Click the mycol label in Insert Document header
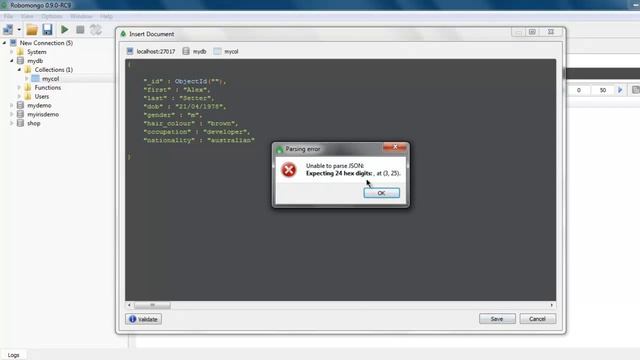 (x=231, y=51)
